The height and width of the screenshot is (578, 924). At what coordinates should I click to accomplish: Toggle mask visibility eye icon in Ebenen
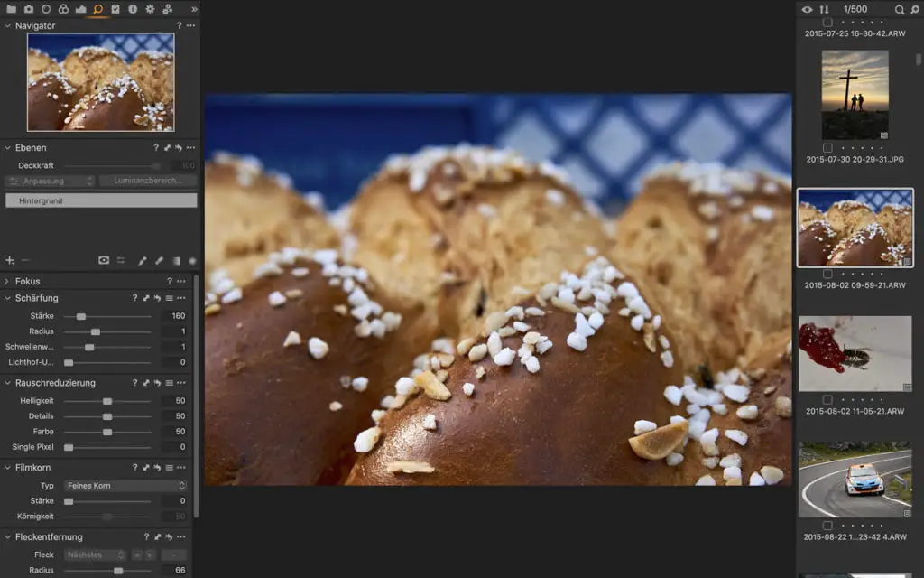(x=104, y=260)
